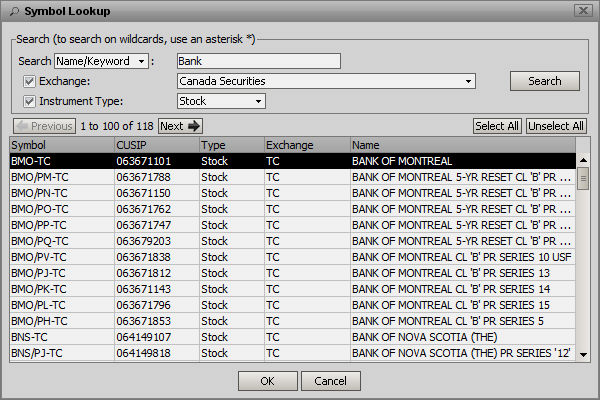Go to the Next page of results

(x=180, y=126)
